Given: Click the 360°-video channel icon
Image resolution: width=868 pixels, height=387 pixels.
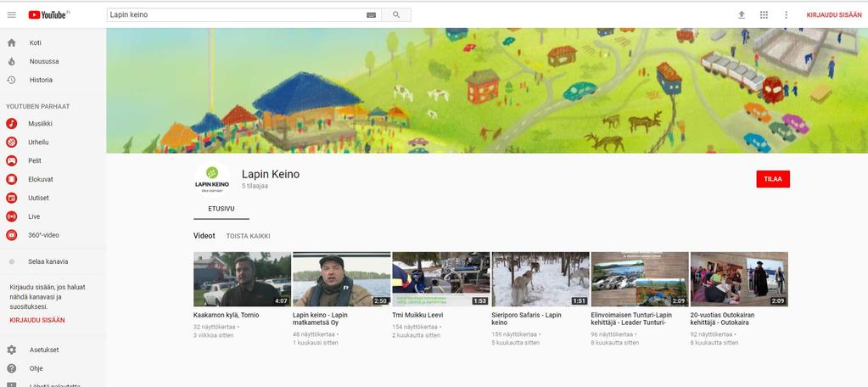Looking at the screenshot, I should tap(12, 235).
